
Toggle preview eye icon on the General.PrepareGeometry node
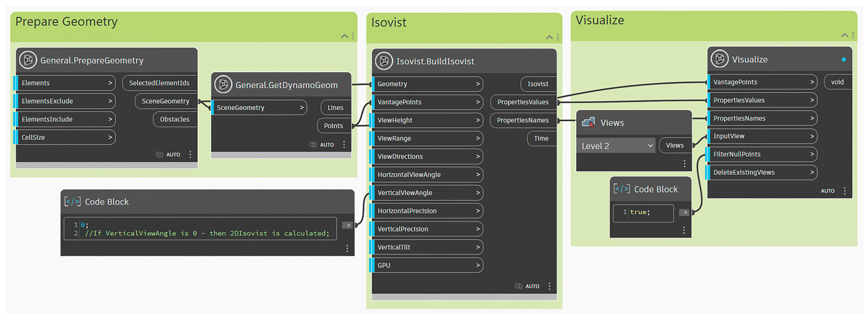[159, 154]
